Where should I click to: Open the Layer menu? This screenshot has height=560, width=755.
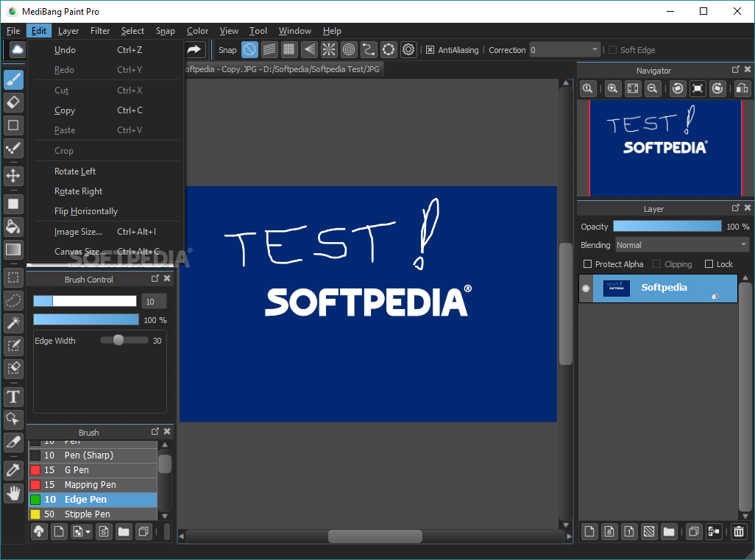click(x=68, y=31)
